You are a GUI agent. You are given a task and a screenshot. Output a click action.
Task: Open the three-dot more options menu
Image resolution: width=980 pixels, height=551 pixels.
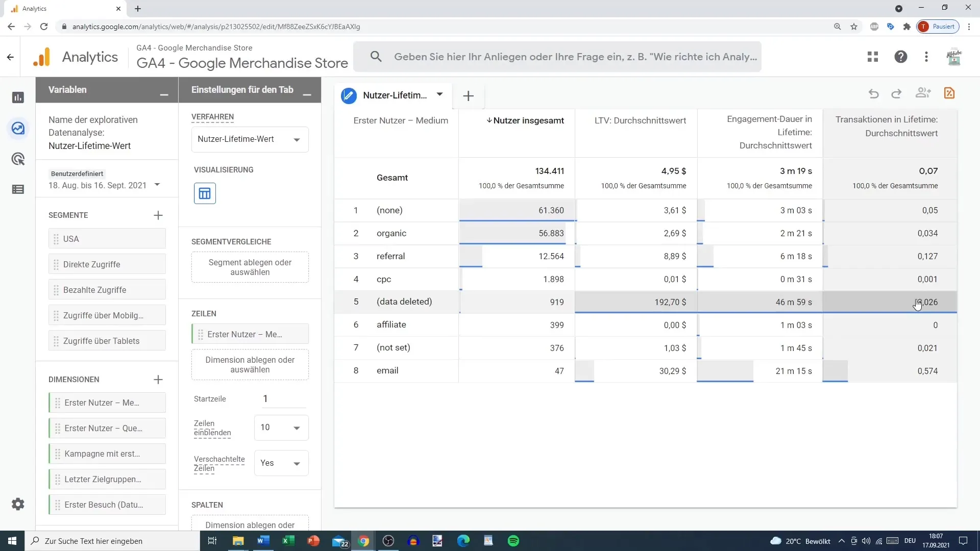point(926,57)
